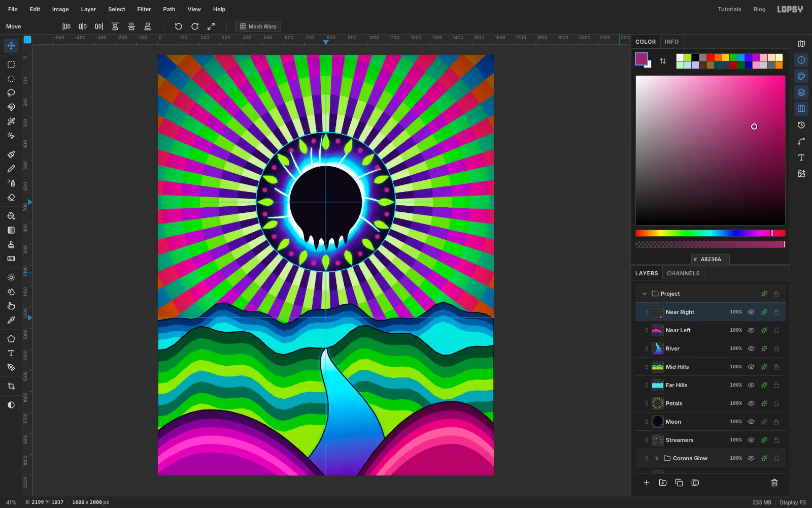
Task: Select the Magic Wand tool
Action: point(11,121)
